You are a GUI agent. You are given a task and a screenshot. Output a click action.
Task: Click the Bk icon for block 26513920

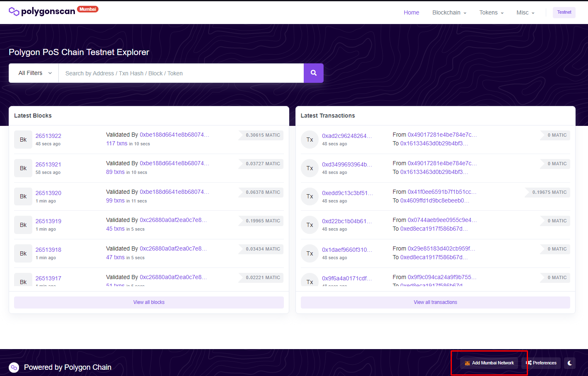[23, 196]
